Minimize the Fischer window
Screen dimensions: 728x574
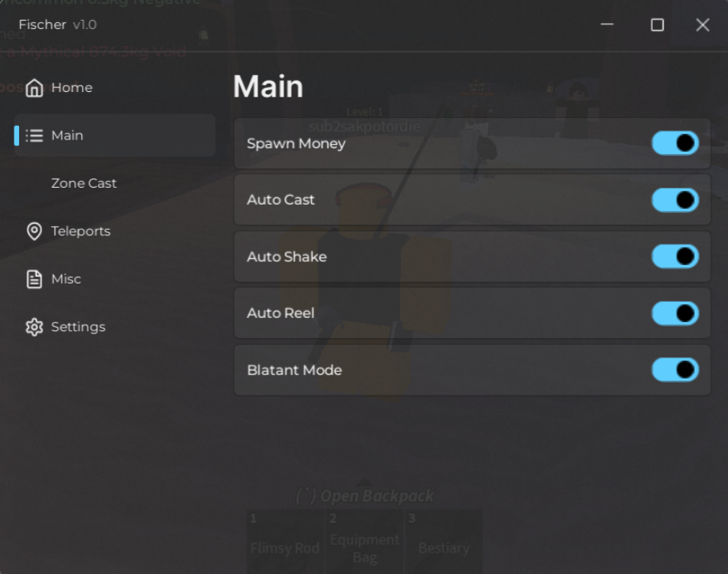coord(607,25)
